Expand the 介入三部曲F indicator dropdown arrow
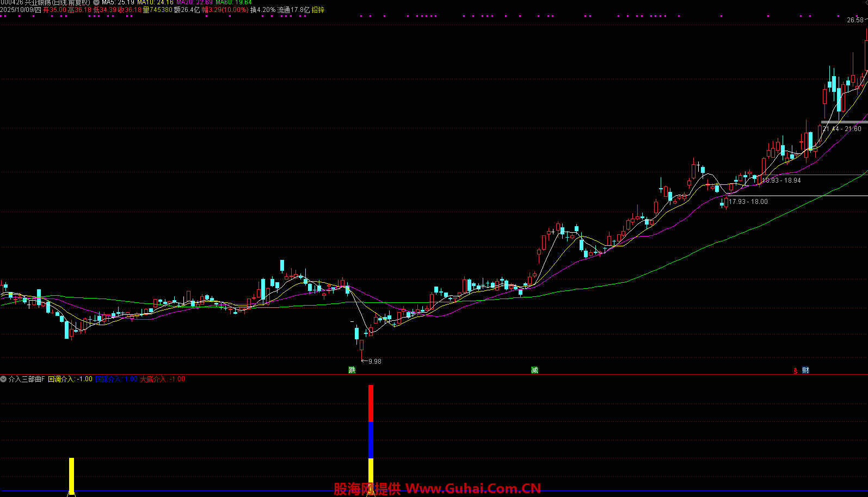The image size is (868, 497). pyautogui.click(x=4, y=379)
